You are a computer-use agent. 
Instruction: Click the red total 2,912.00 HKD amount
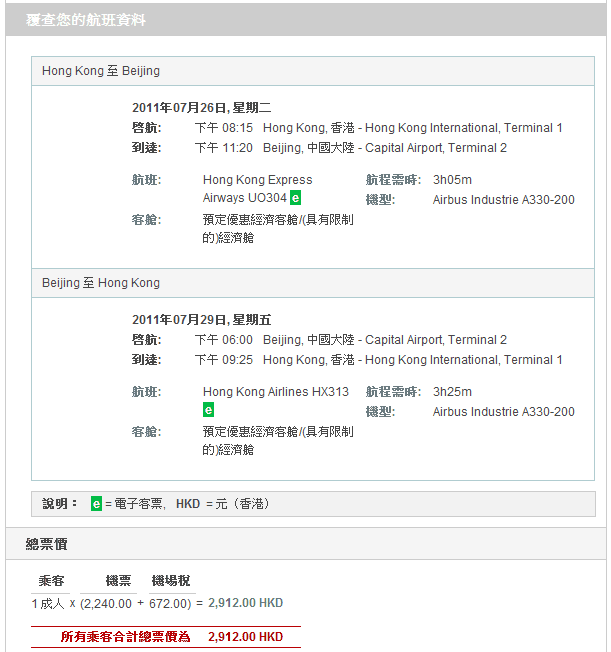(x=245, y=637)
